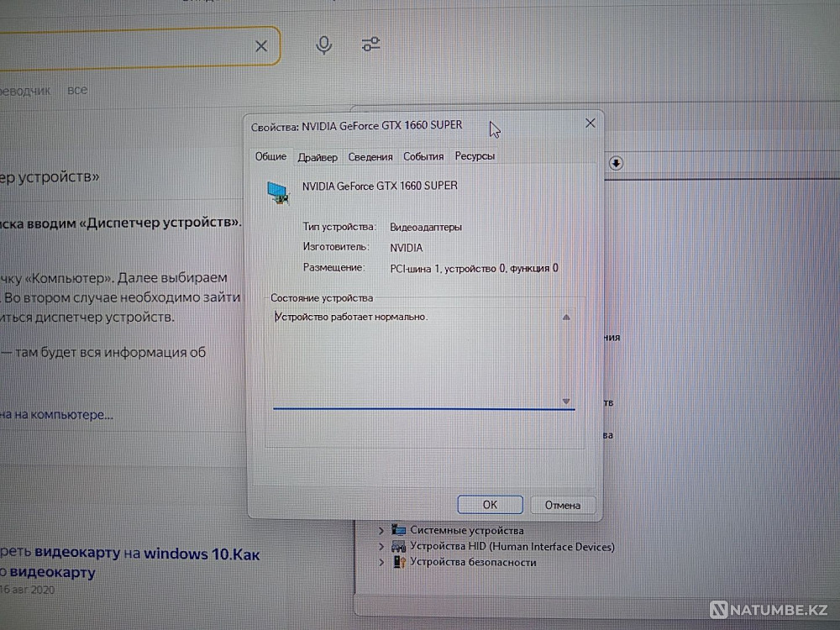
Task: Click the 'NVIDIA' manufacturer value
Action: (x=406, y=248)
